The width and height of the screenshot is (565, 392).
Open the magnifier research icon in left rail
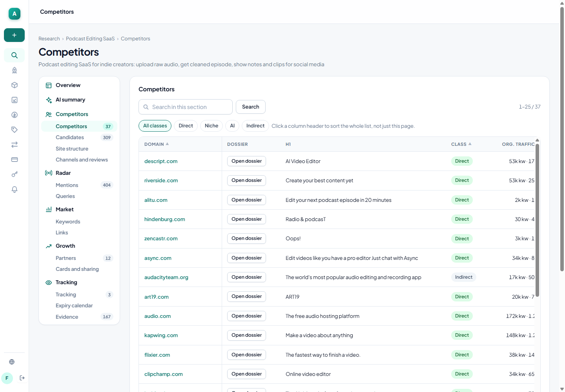click(x=15, y=55)
